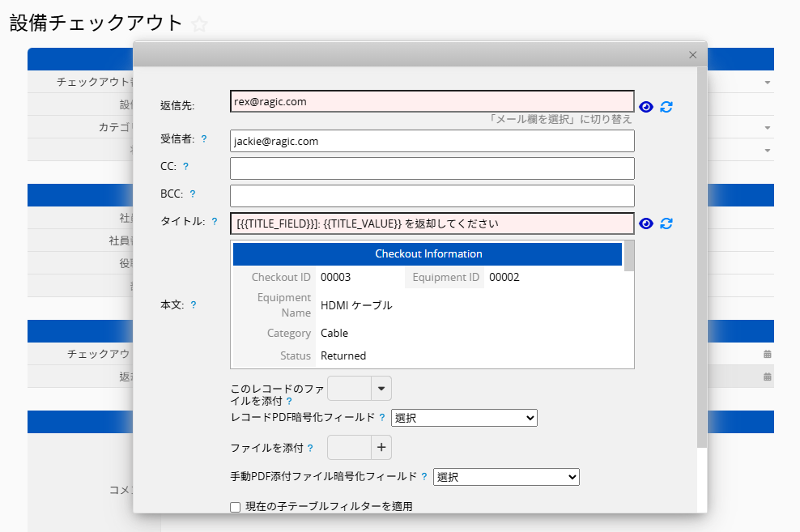Click the help question mark next to CC
This screenshot has width=800, height=532.
pos(185,167)
